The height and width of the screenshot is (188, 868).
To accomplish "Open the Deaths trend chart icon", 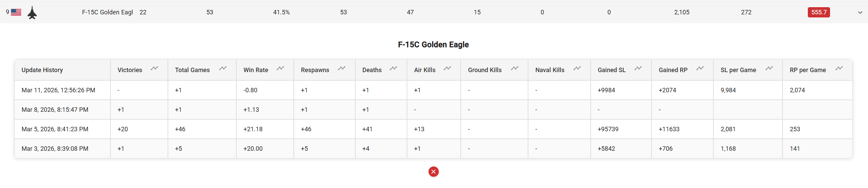I will (x=394, y=68).
